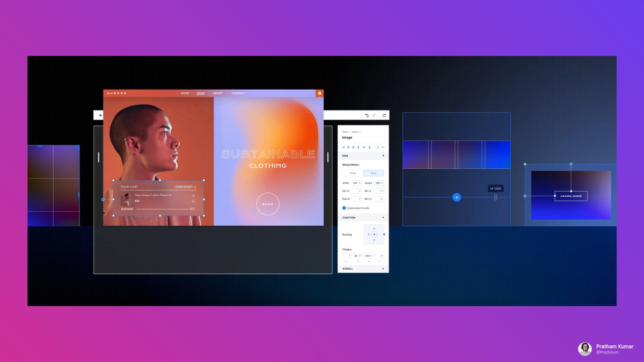The height and width of the screenshot is (362, 644).
Task: Click the undo arrow in the editor toolbar
Action: (367, 115)
